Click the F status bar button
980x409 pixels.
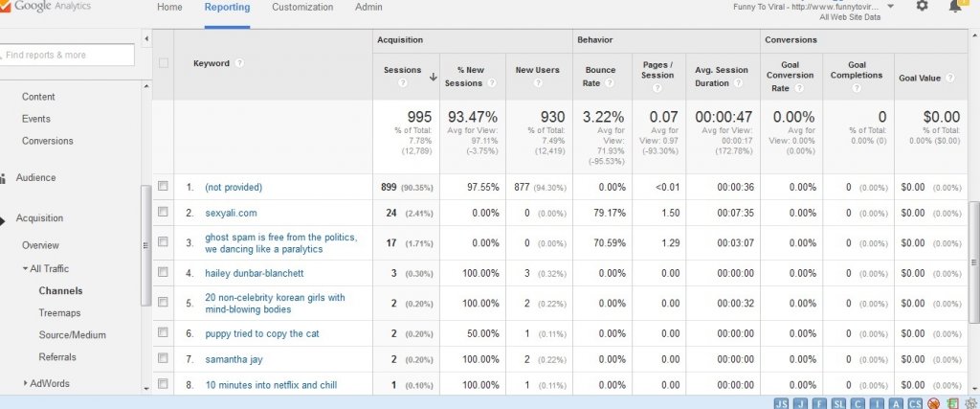tap(819, 404)
